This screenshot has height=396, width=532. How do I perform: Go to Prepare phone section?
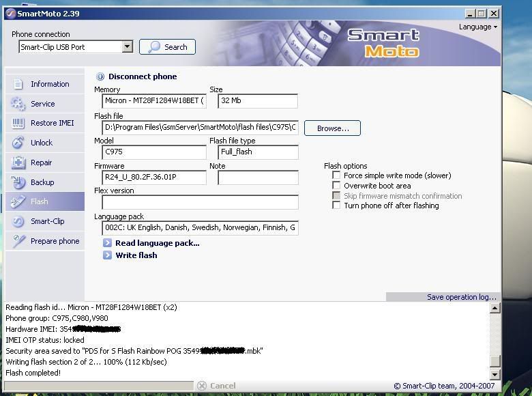click(x=45, y=241)
